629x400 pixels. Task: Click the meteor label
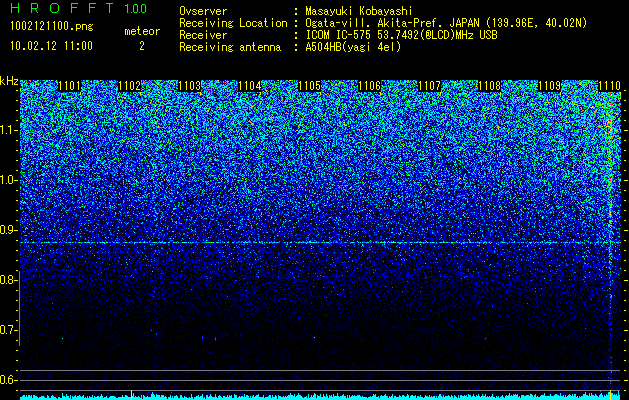(x=142, y=31)
